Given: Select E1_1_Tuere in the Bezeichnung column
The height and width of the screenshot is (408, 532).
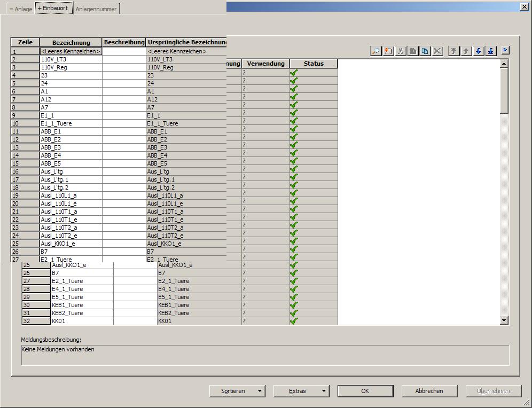Looking at the screenshot, I should (71, 123).
